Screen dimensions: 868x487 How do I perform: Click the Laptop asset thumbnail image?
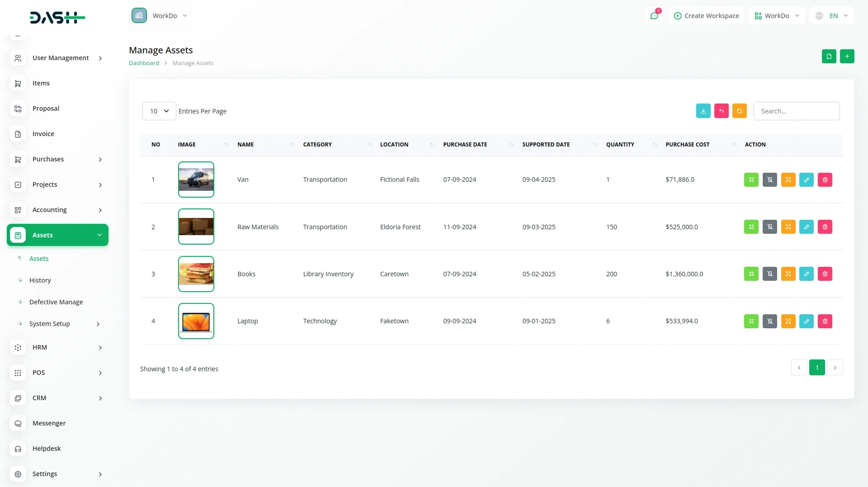click(196, 322)
